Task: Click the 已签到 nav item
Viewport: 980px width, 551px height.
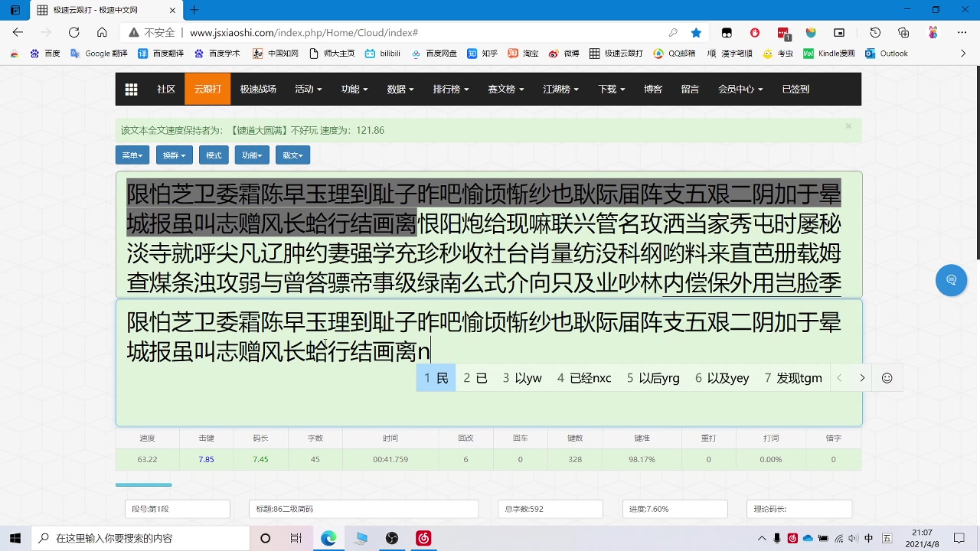Action: click(795, 89)
